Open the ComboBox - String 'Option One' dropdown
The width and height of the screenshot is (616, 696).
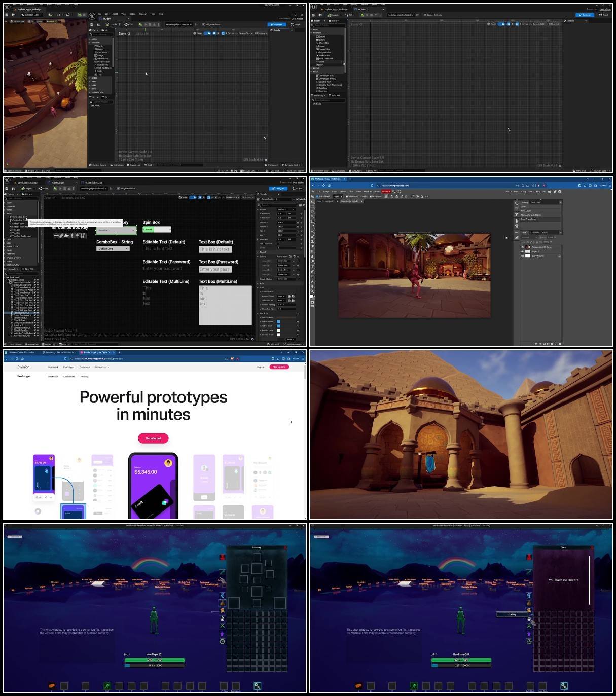tap(113, 249)
